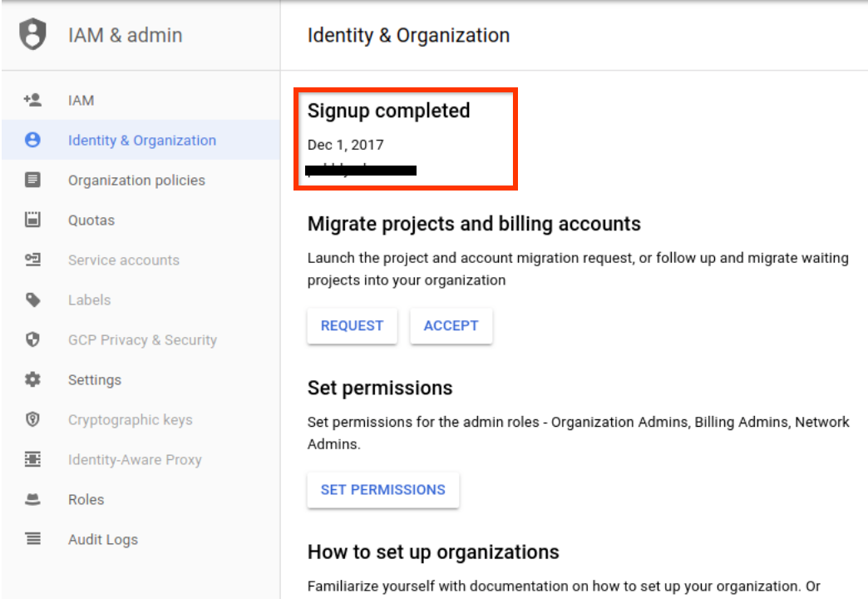Open Organization policies via its list icon
The width and height of the screenshot is (868, 599).
(x=32, y=180)
